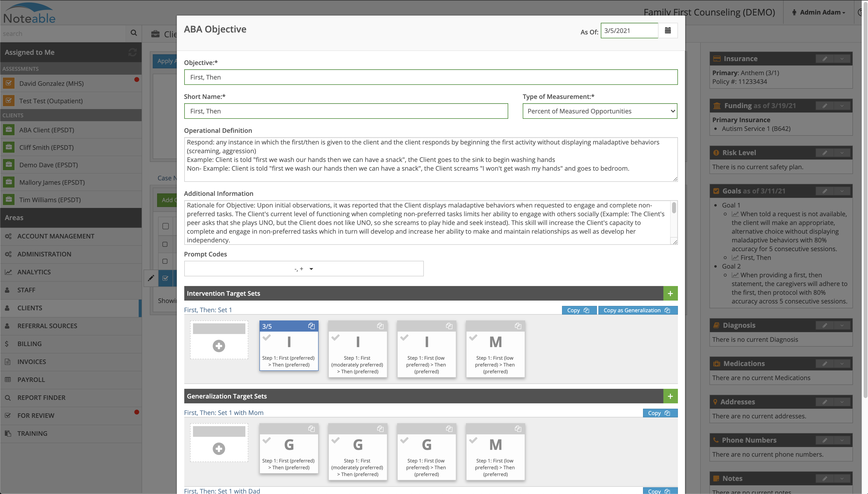
Task: Add new Intervention Target Set with plus
Action: [670, 294]
